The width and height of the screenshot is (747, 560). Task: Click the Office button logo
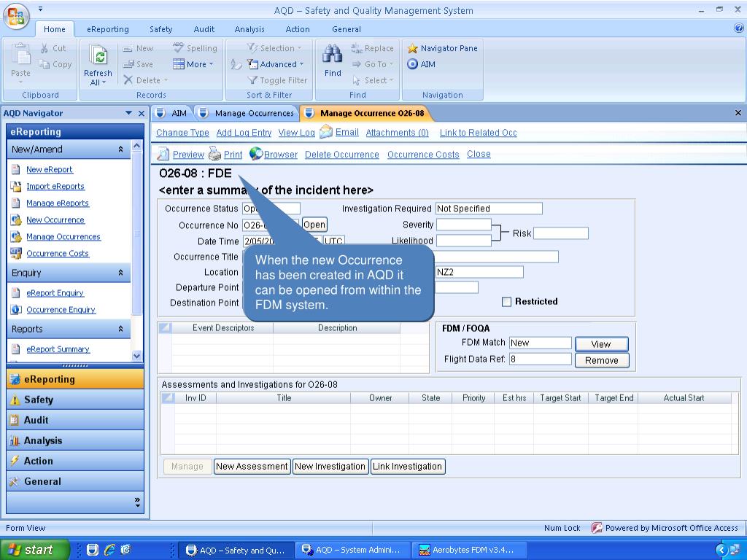click(x=16, y=17)
